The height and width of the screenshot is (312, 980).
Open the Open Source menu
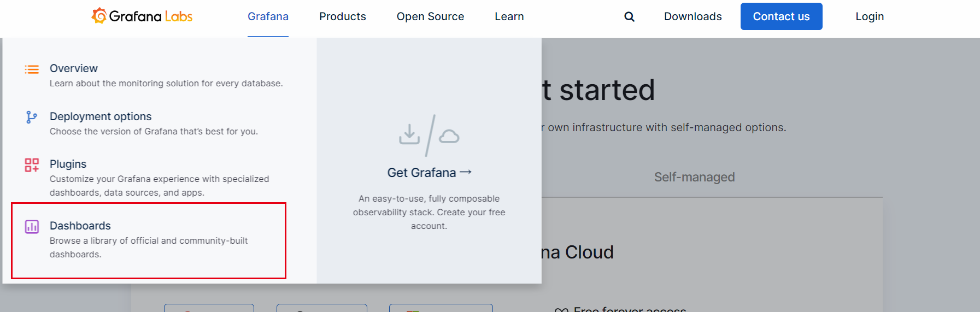430,16
